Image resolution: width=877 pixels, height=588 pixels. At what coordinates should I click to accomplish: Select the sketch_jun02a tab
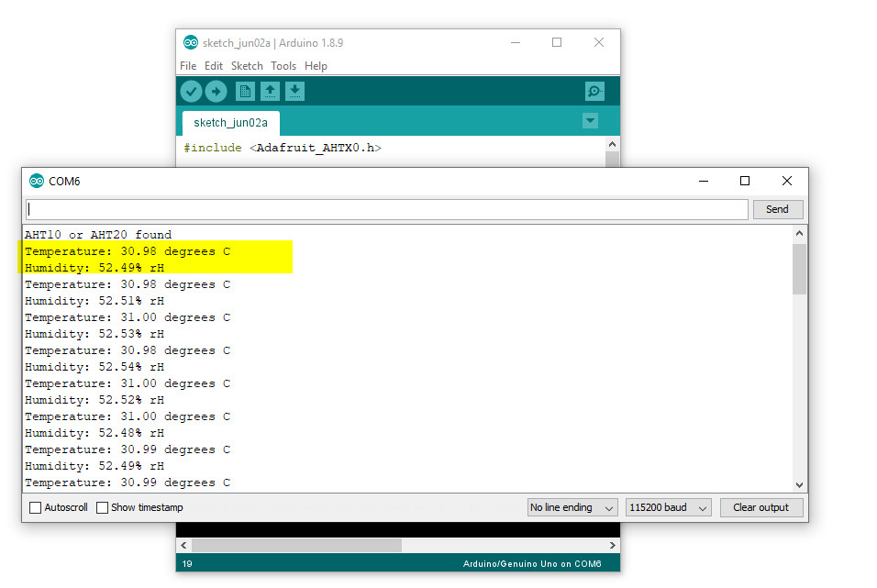(230, 123)
